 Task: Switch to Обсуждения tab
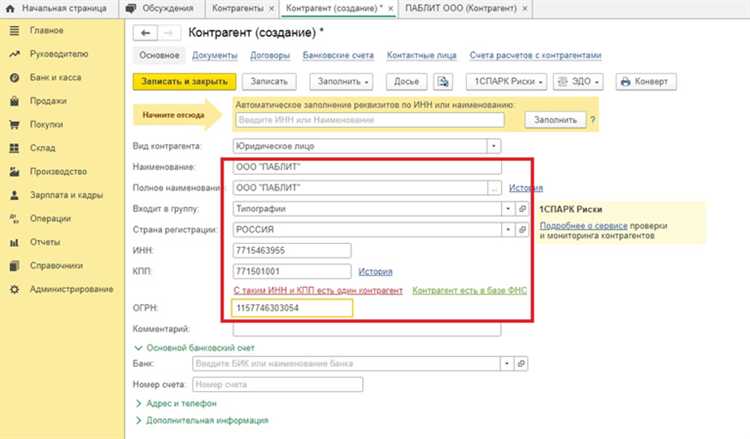pyautogui.click(x=160, y=9)
